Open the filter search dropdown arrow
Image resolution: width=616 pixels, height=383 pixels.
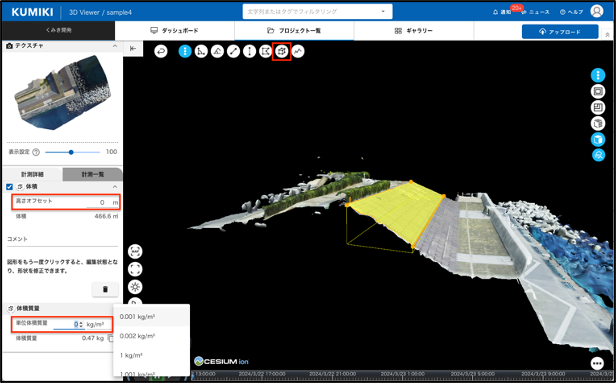click(x=383, y=12)
